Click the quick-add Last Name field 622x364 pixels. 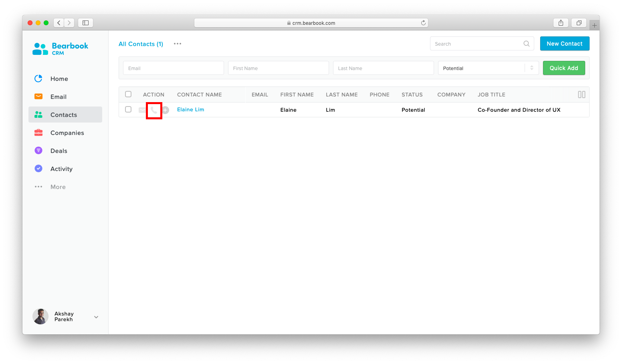(384, 68)
